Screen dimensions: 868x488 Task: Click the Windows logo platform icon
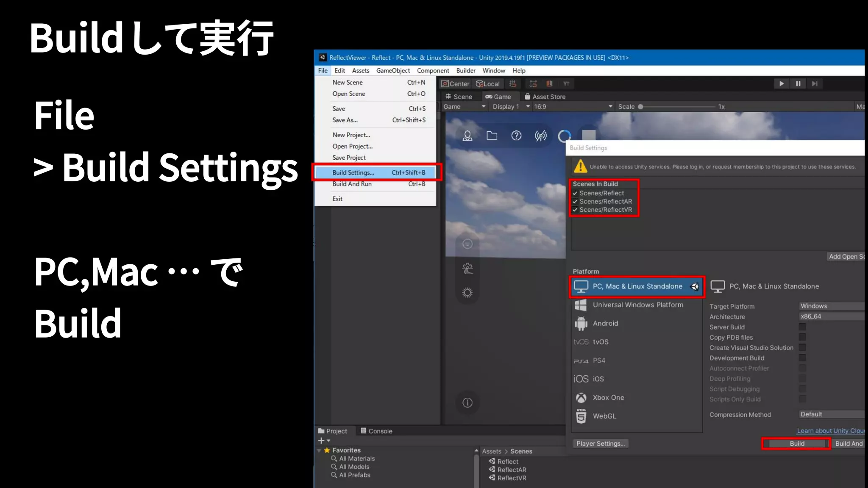pos(581,305)
